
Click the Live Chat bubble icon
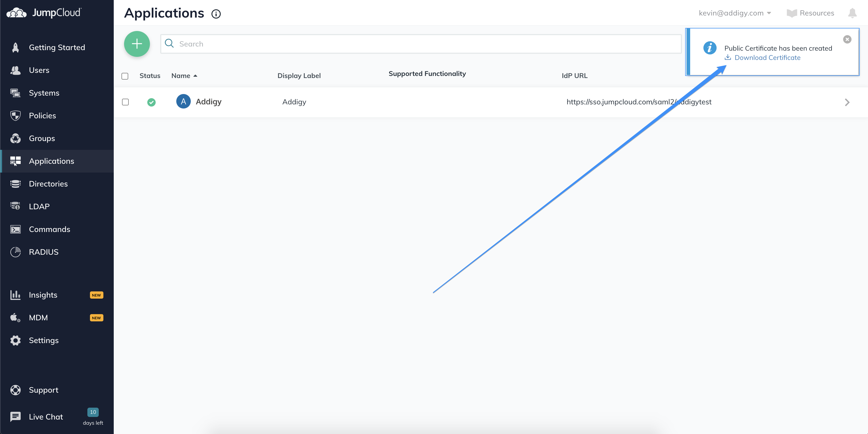(x=16, y=417)
